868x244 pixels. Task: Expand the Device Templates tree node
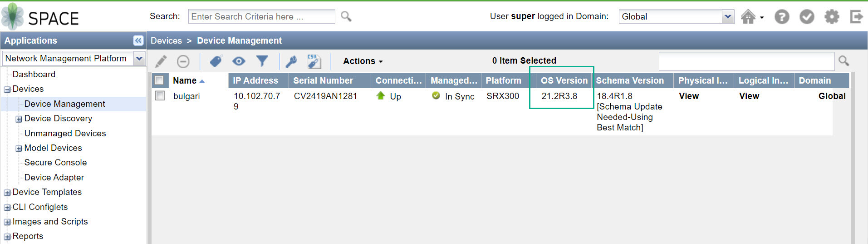(7, 193)
